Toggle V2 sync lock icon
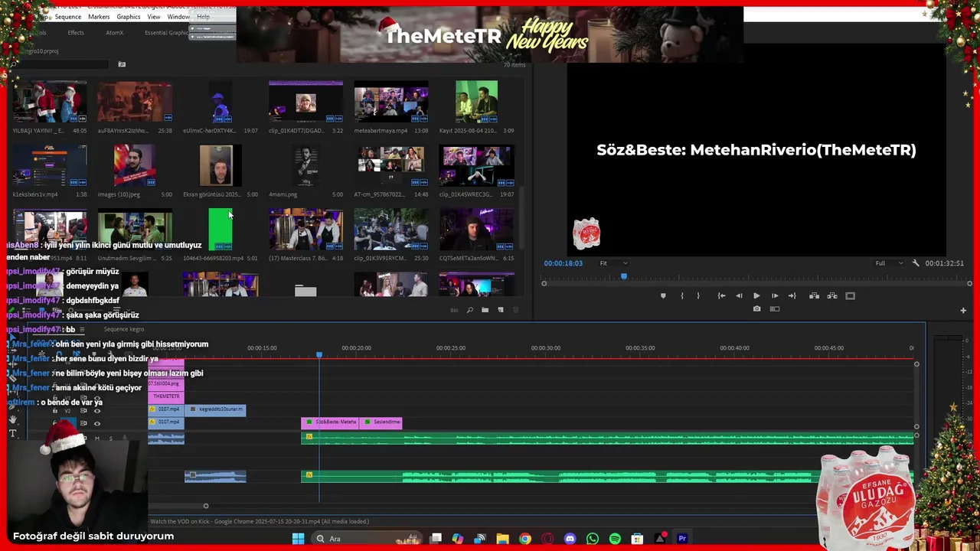 click(x=83, y=411)
